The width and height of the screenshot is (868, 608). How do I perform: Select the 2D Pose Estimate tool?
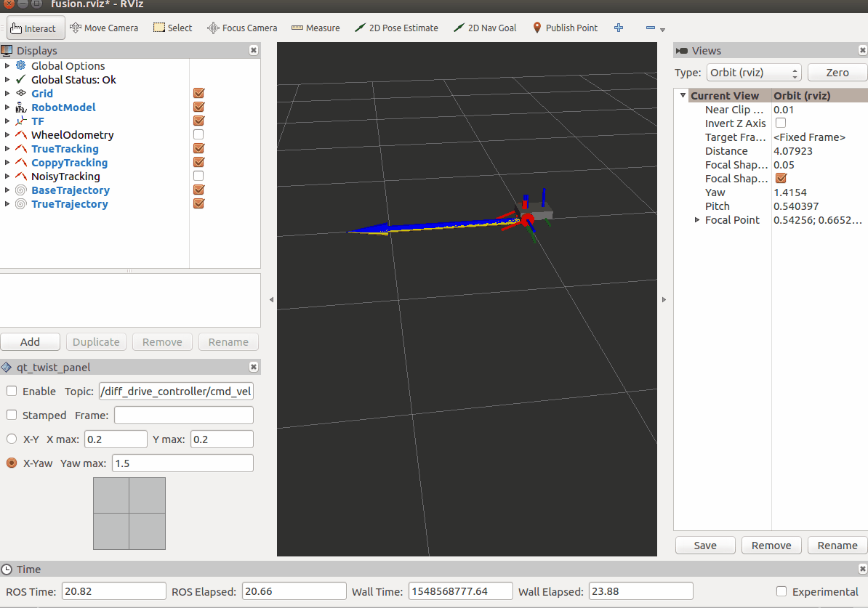396,28
